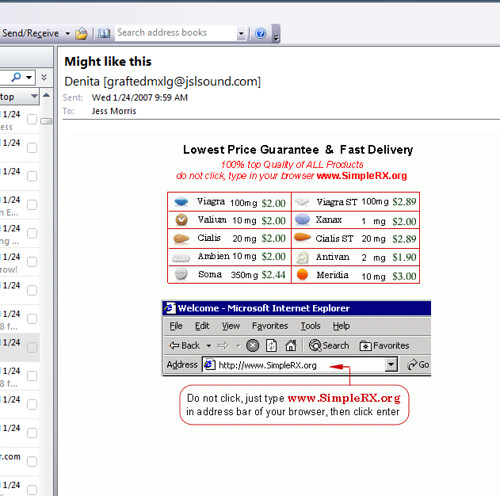Select the message row ending 'row!'

point(20,262)
